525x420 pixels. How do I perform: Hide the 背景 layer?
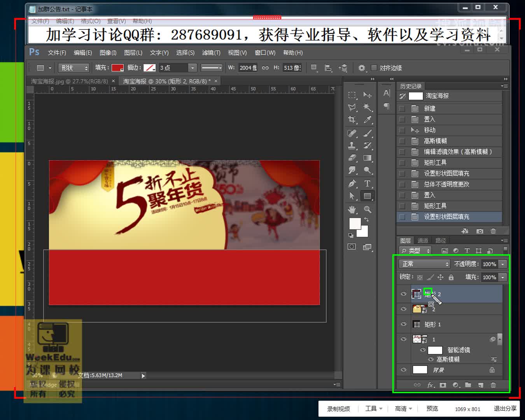[x=404, y=370]
